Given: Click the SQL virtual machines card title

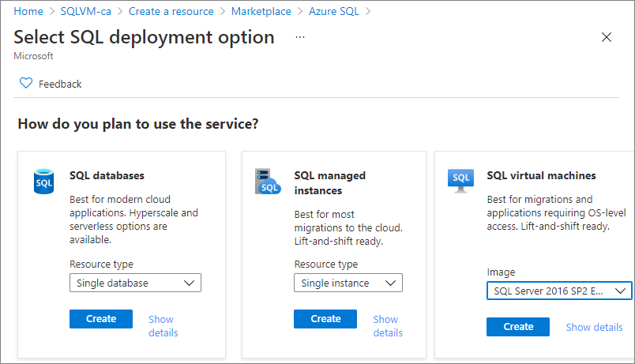Looking at the screenshot, I should (542, 175).
